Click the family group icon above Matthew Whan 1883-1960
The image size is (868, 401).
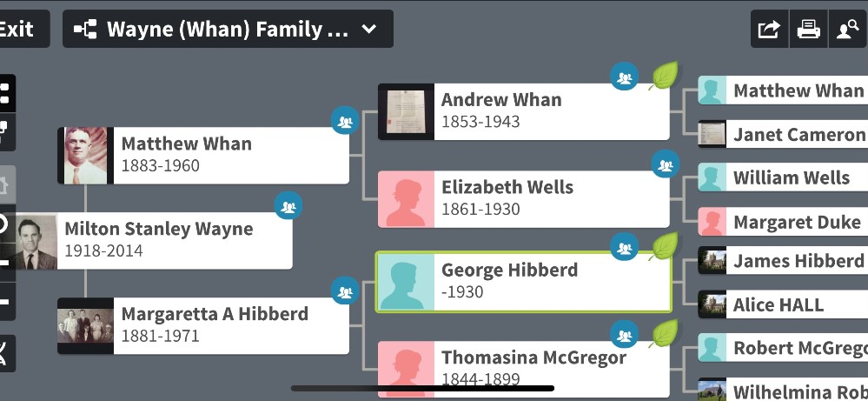tap(346, 121)
